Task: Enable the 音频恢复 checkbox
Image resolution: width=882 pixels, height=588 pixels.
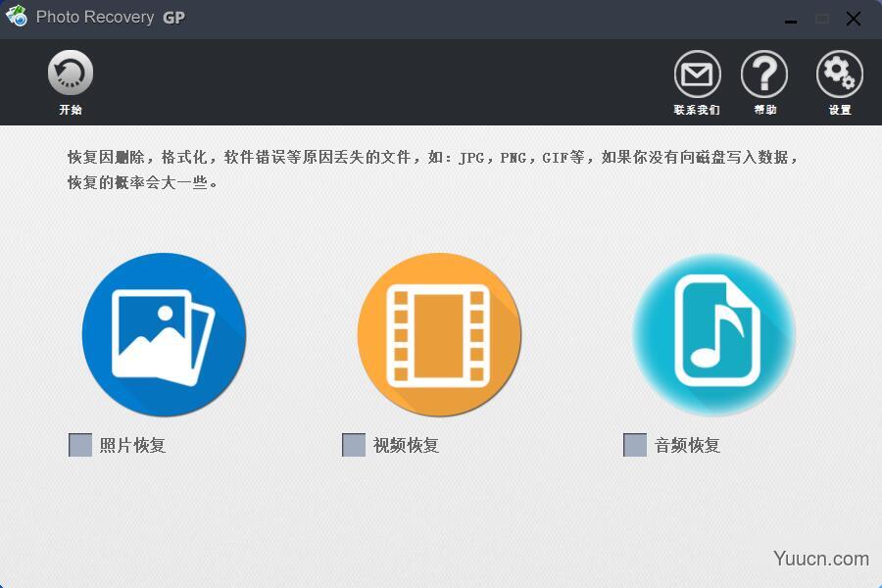Action: 635,445
